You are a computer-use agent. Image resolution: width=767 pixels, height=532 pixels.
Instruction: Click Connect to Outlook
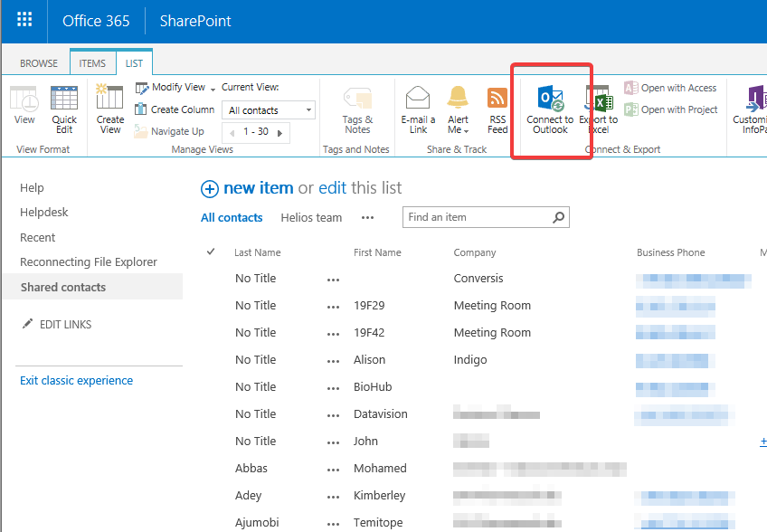click(x=550, y=109)
